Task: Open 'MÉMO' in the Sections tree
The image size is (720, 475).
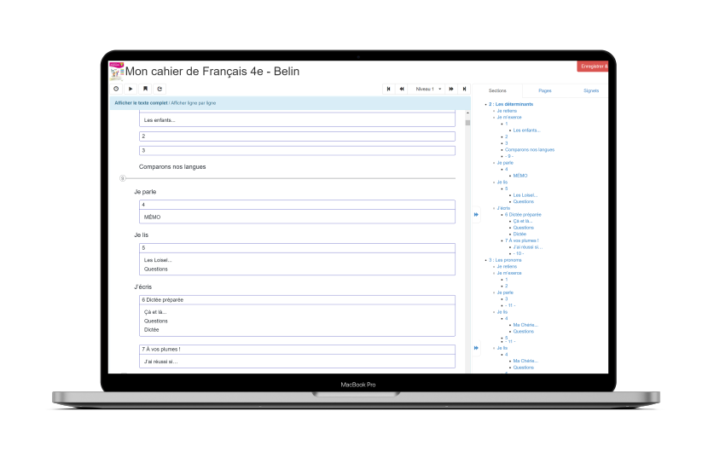Action: coord(520,175)
